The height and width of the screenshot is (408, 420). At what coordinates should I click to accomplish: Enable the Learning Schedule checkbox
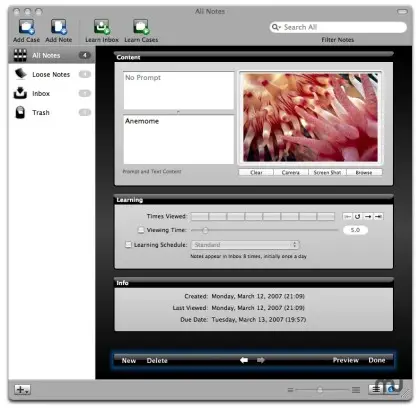(128, 245)
